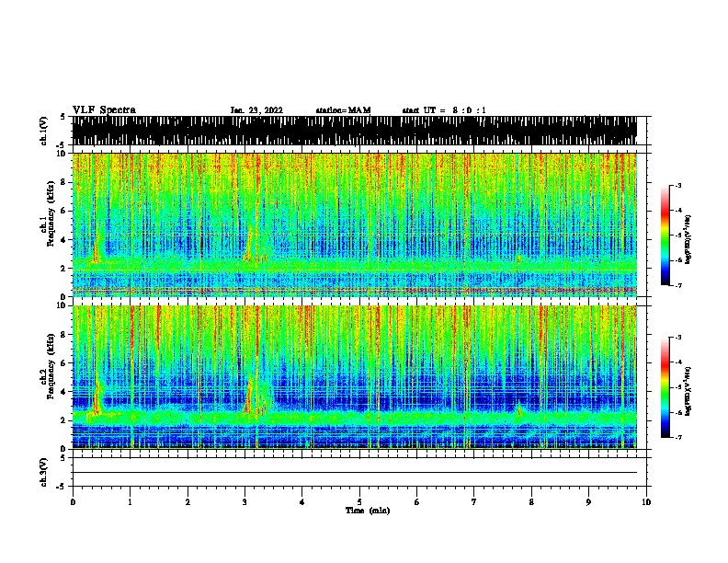Click the time axis tick label 1
Screen dimensions: 728x563
(130, 502)
